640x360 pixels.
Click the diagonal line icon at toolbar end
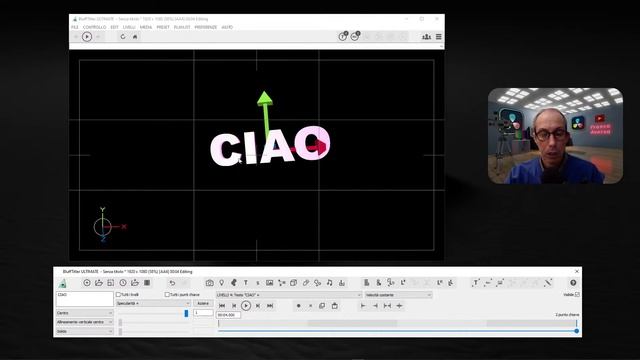coord(548,282)
